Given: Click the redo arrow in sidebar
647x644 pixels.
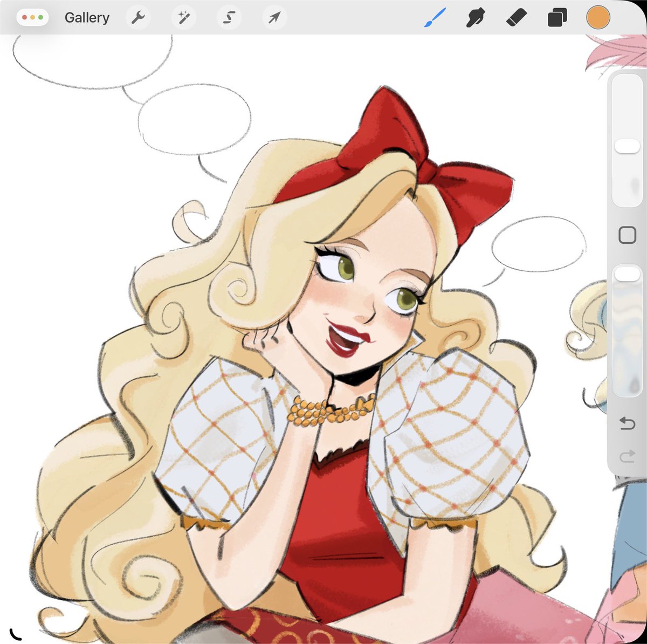Looking at the screenshot, I should [627, 457].
